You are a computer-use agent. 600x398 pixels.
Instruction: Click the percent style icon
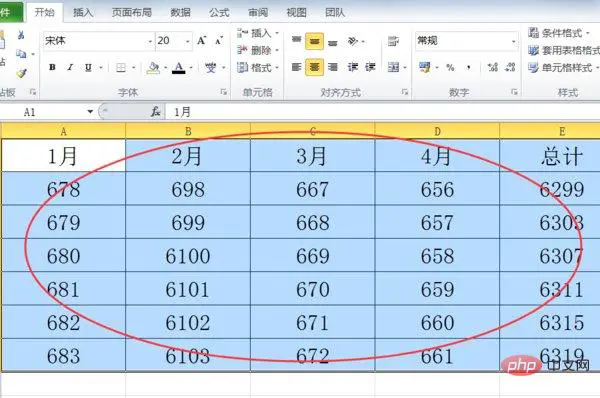(x=450, y=68)
